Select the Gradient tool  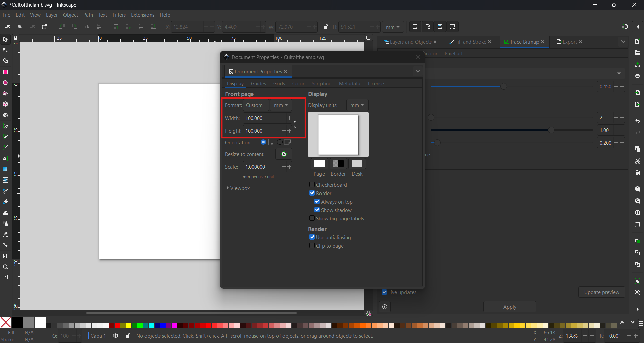tap(5, 169)
